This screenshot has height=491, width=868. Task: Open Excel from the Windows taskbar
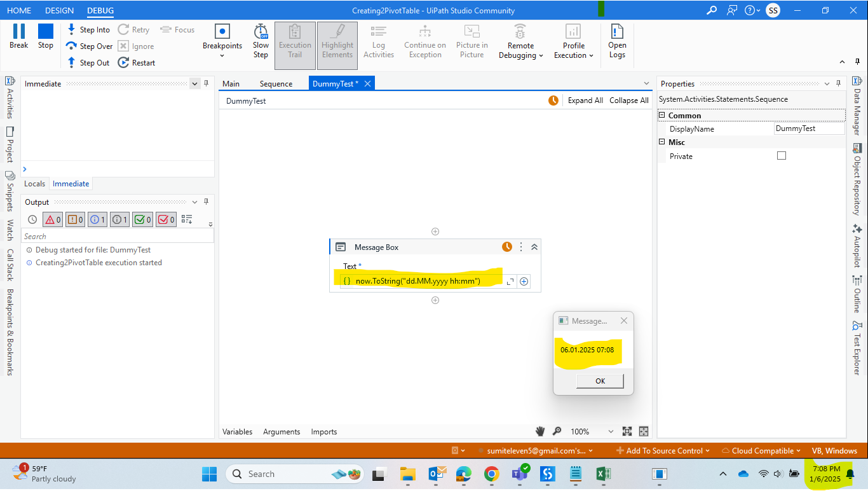point(603,474)
